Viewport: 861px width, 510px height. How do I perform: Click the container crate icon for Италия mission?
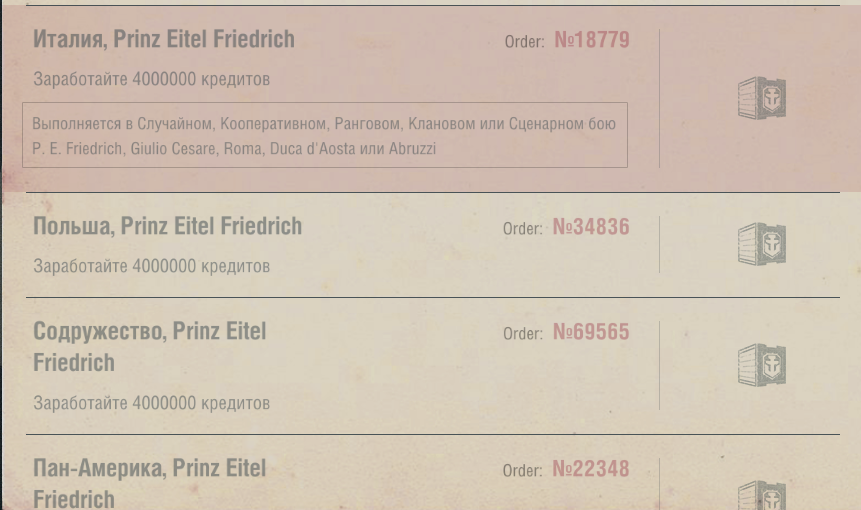(x=762, y=98)
